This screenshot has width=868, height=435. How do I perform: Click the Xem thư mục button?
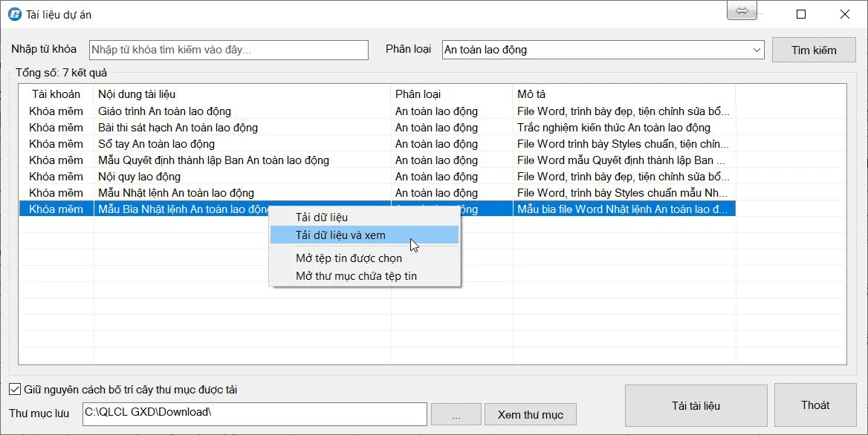click(x=531, y=414)
